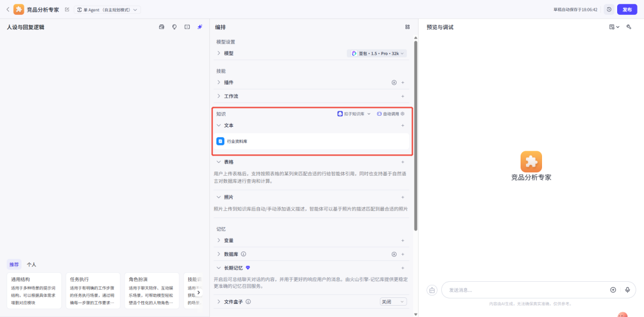This screenshot has height=317, width=644.
Task: Click the scroll-down arrow of the 编排 scrollbar
Action: [416, 314]
